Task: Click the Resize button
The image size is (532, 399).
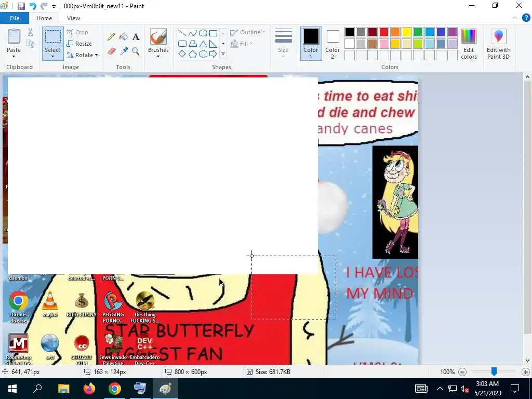Action: [79, 44]
